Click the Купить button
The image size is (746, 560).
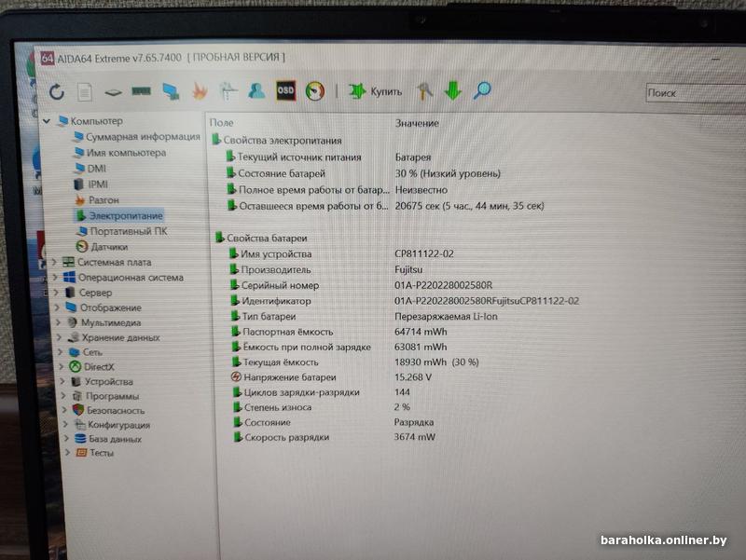(x=376, y=90)
